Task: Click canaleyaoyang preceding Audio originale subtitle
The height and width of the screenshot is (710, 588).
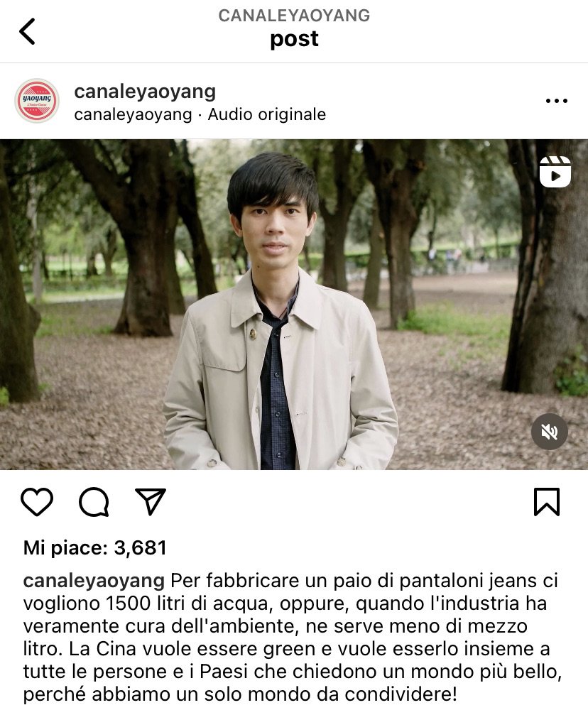Action: coord(134,114)
